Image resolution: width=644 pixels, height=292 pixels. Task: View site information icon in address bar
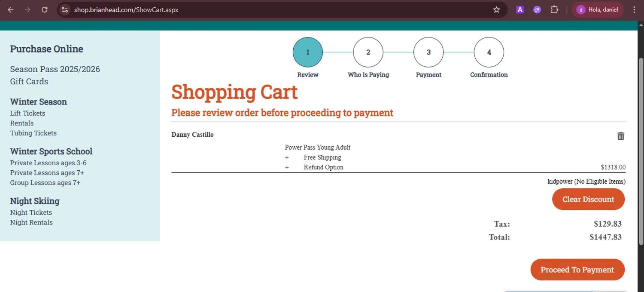click(x=65, y=9)
